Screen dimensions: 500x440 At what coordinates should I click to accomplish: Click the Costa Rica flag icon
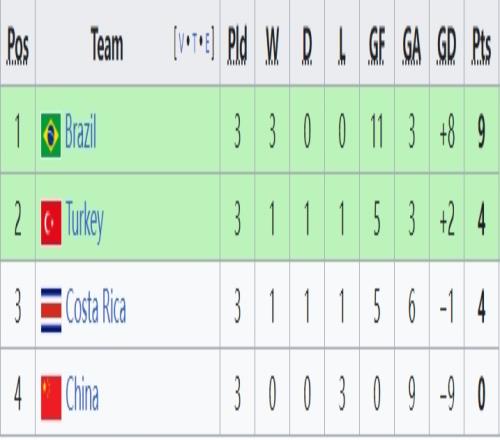click(x=51, y=310)
